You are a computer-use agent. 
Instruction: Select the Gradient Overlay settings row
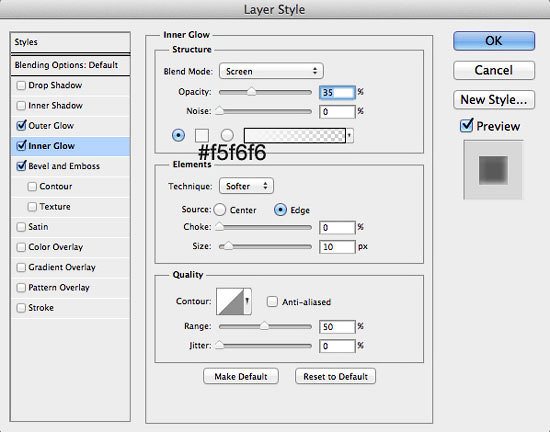[71, 267]
